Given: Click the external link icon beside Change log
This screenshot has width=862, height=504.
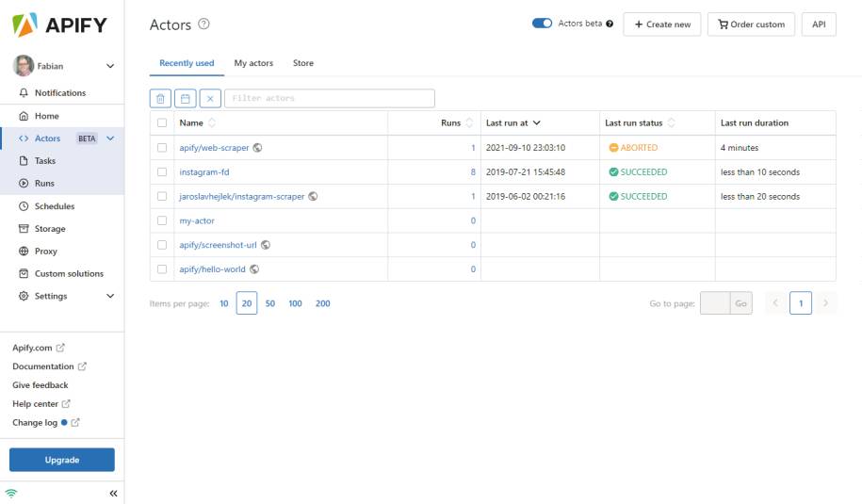Looking at the screenshot, I should tap(75, 422).
